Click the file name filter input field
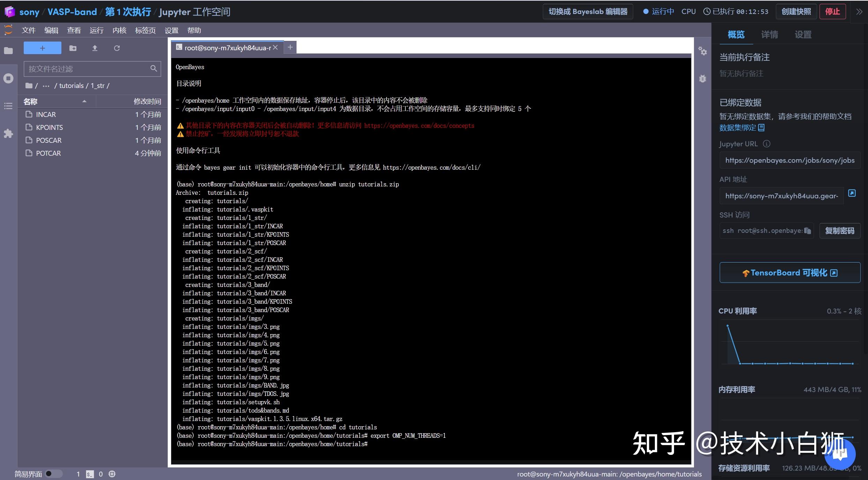 (87, 69)
